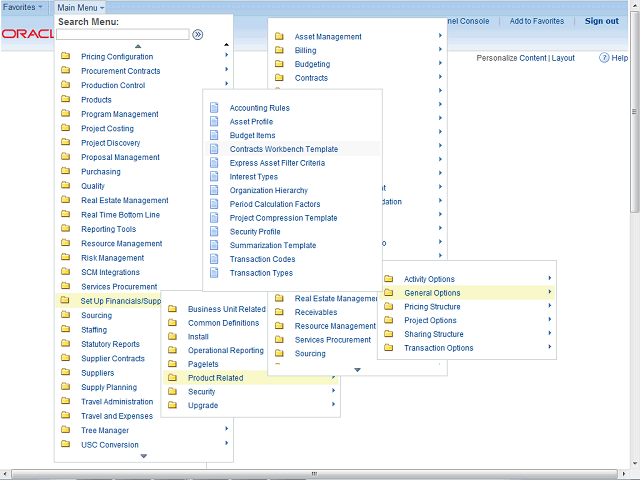Viewport: 640px width, 480px height.
Task: Click the Budgeting folder icon
Action: pos(279,64)
